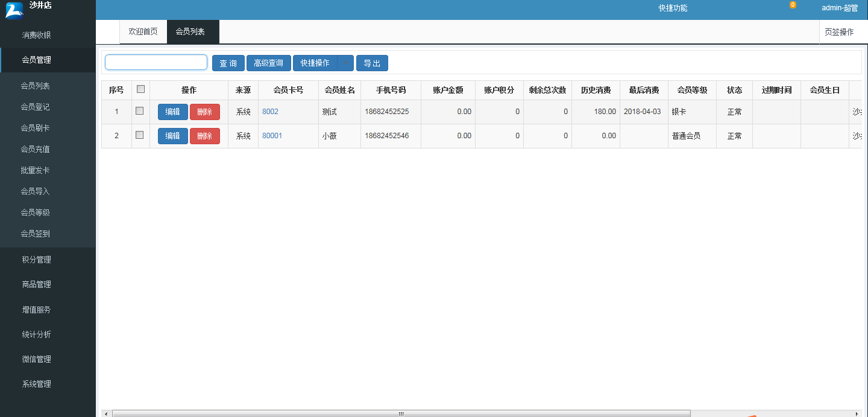Click 编辑 for member card 8002
The height and width of the screenshot is (417, 868).
coord(172,112)
